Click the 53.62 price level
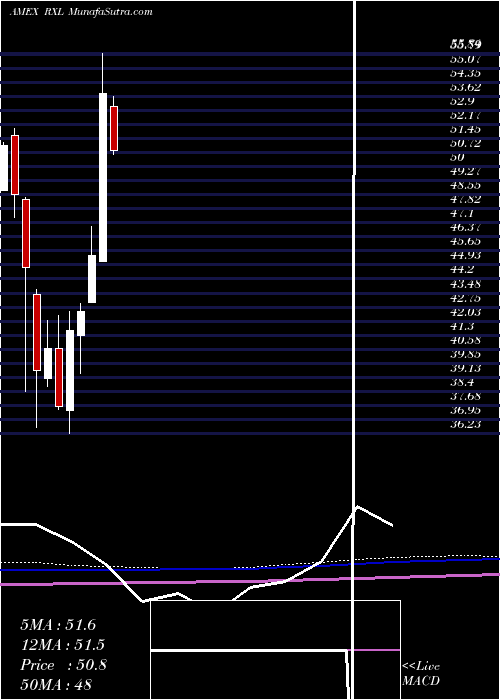This screenshot has height=700, width=500. click(465, 87)
